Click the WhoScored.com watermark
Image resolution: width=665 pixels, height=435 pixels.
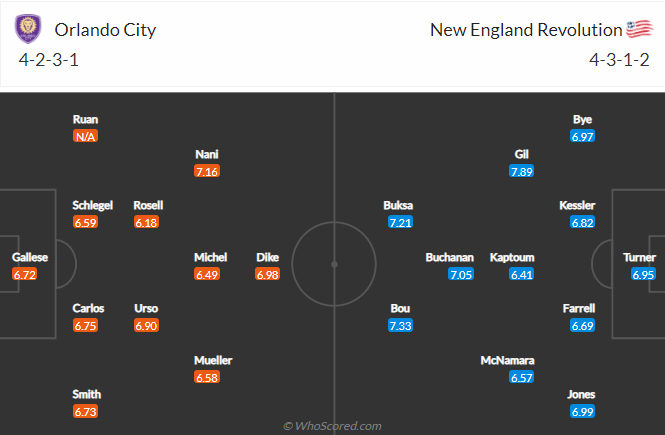tap(332, 426)
